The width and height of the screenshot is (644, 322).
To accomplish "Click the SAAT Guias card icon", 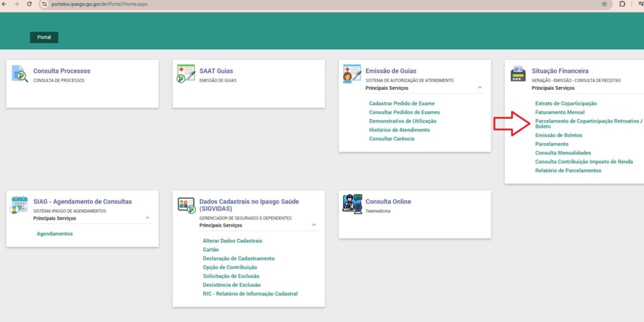I will (186, 74).
